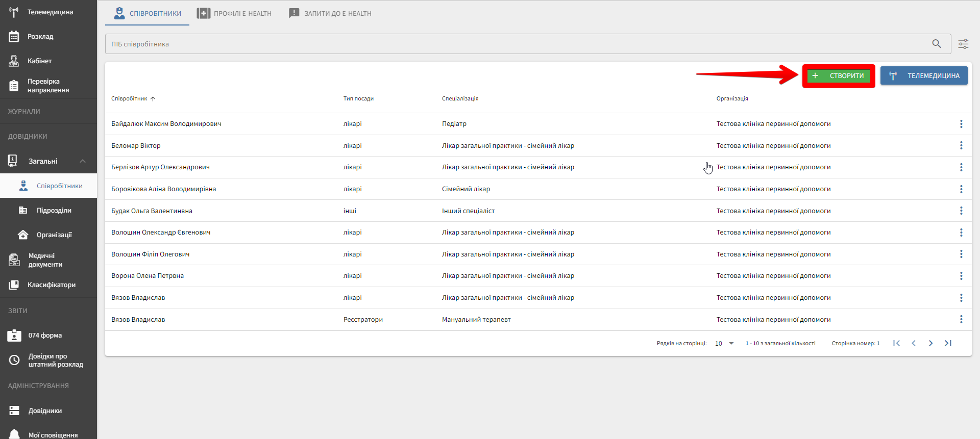Click the blue Телемедицина button
Image resolution: width=980 pixels, height=439 pixels.
click(x=924, y=76)
